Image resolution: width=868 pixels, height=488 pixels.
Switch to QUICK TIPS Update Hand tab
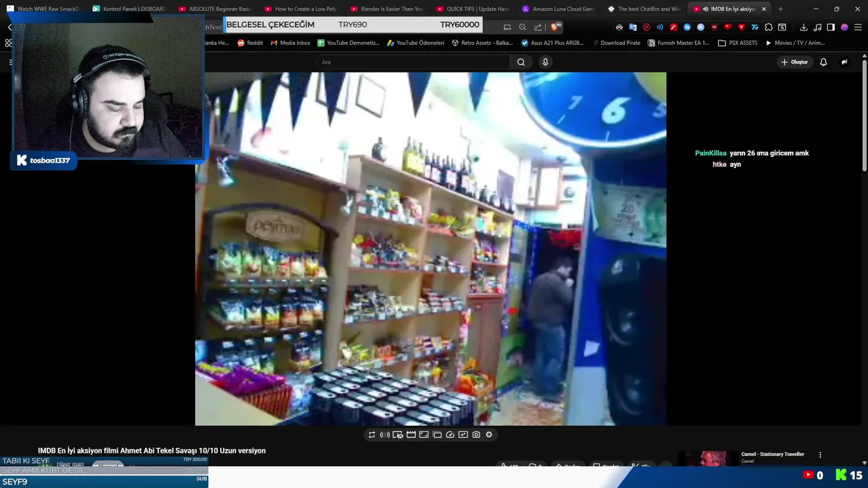[x=475, y=9]
